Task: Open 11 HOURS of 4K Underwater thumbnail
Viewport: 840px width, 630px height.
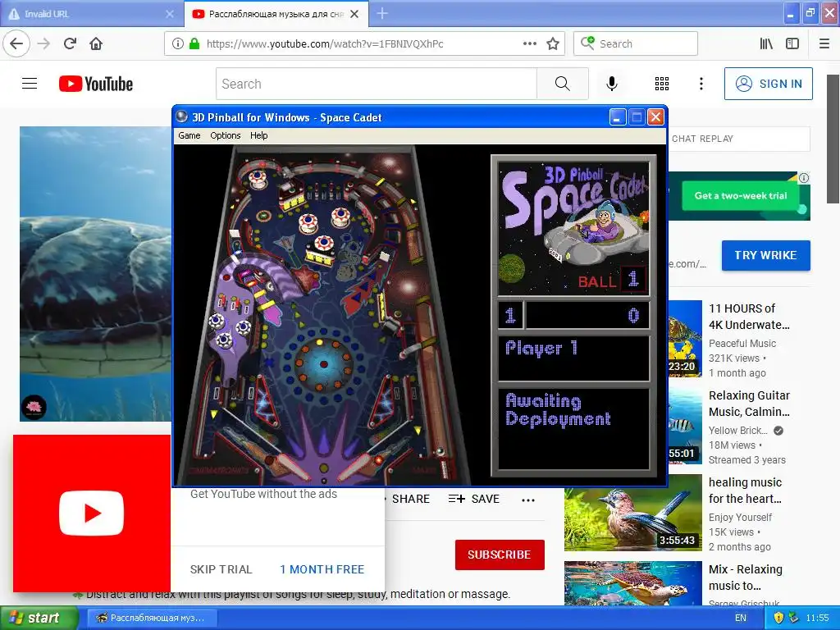Action: (x=685, y=338)
